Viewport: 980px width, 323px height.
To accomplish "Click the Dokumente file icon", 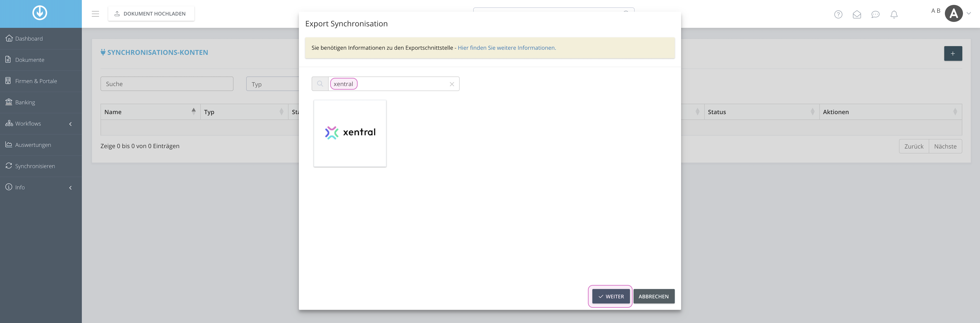I will (8, 59).
